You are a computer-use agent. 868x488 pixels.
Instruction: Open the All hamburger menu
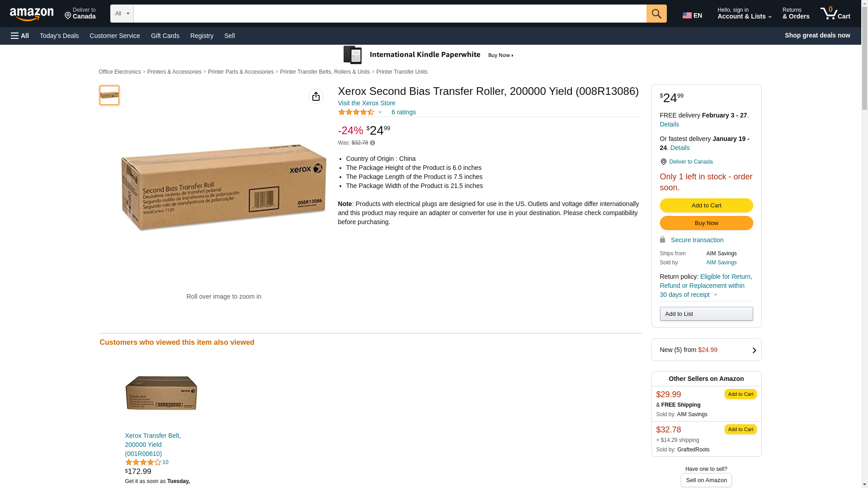[x=20, y=36]
